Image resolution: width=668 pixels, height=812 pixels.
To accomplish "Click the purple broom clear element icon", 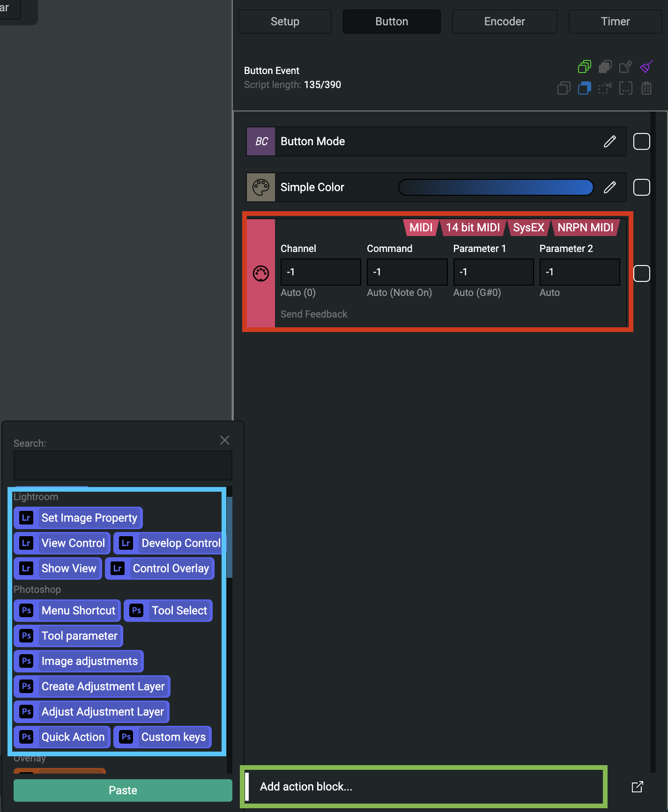I will 646,67.
